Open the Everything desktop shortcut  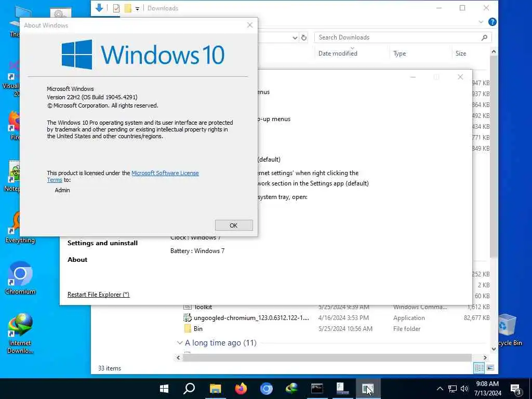pyautogui.click(x=20, y=228)
